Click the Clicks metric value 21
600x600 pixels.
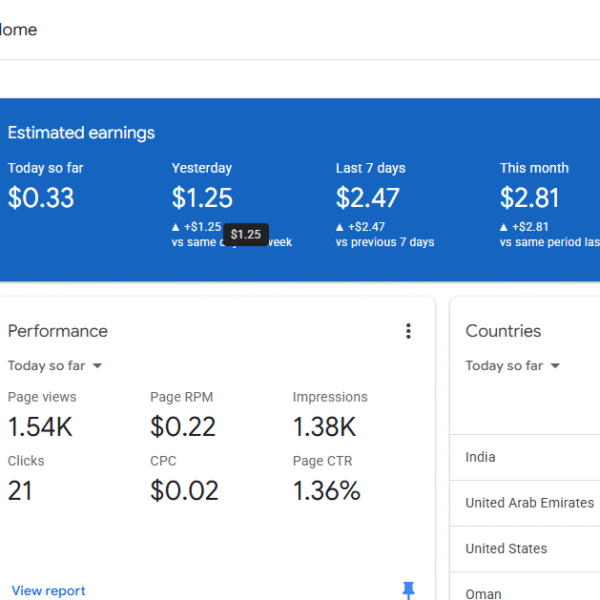[20, 491]
